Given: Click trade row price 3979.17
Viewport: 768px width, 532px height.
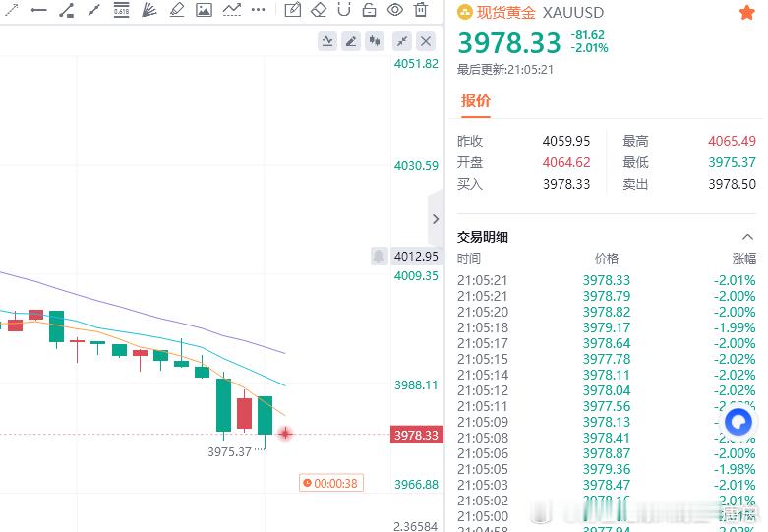Looking at the screenshot, I should pos(607,327).
